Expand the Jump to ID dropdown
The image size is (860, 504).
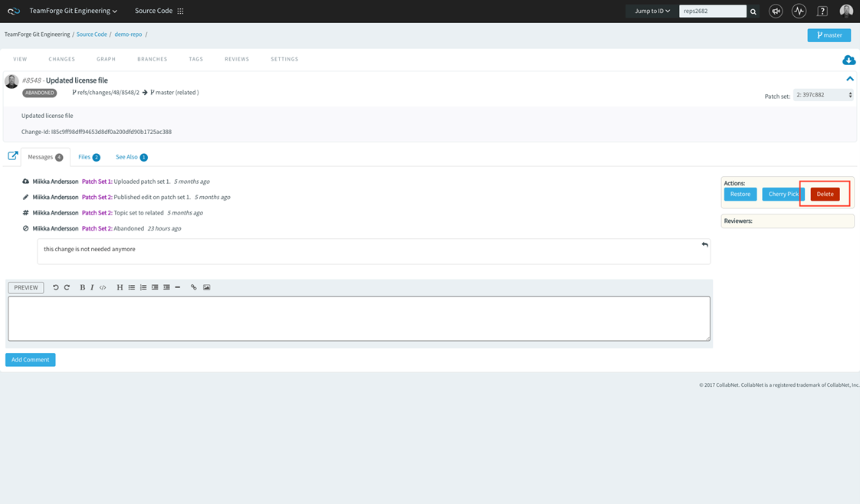[652, 11]
